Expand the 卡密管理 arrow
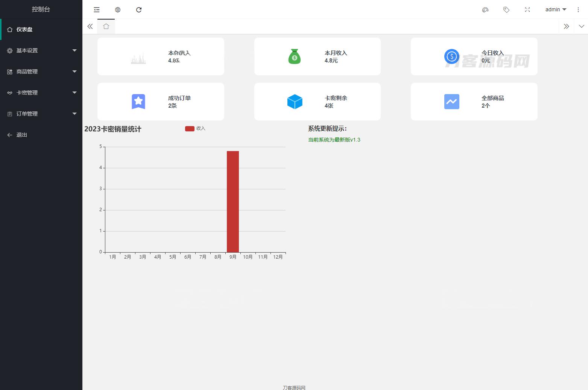Image resolution: width=588 pixels, height=390 pixels. 74,93
